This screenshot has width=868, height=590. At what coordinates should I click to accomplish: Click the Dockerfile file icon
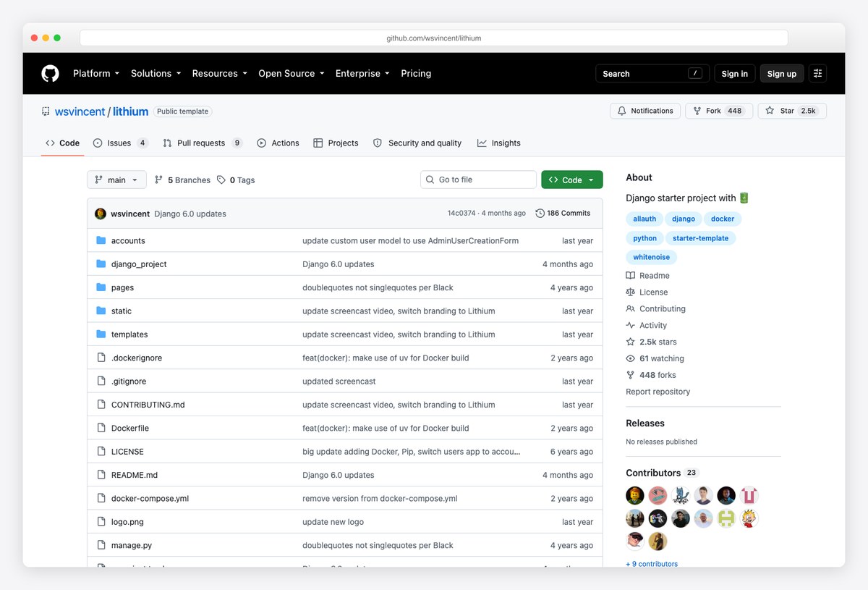(101, 428)
